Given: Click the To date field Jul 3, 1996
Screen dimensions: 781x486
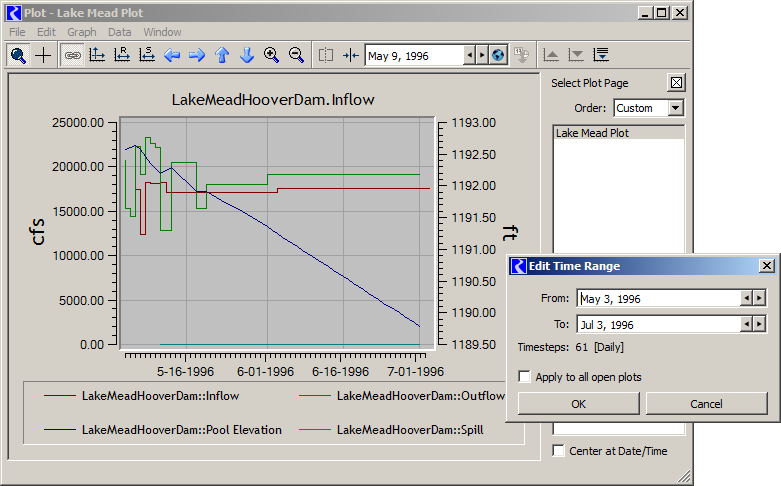Looking at the screenshot, I should tap(659, 324).
